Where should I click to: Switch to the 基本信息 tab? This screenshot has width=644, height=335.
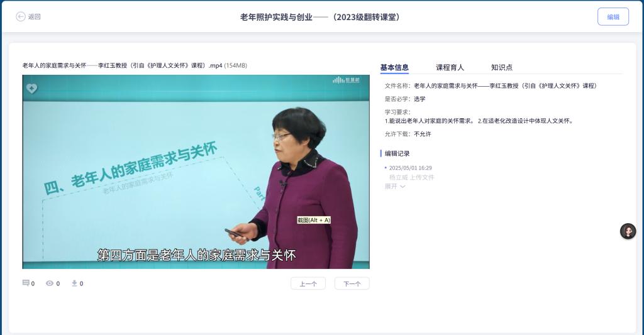[x=394, y=67]
